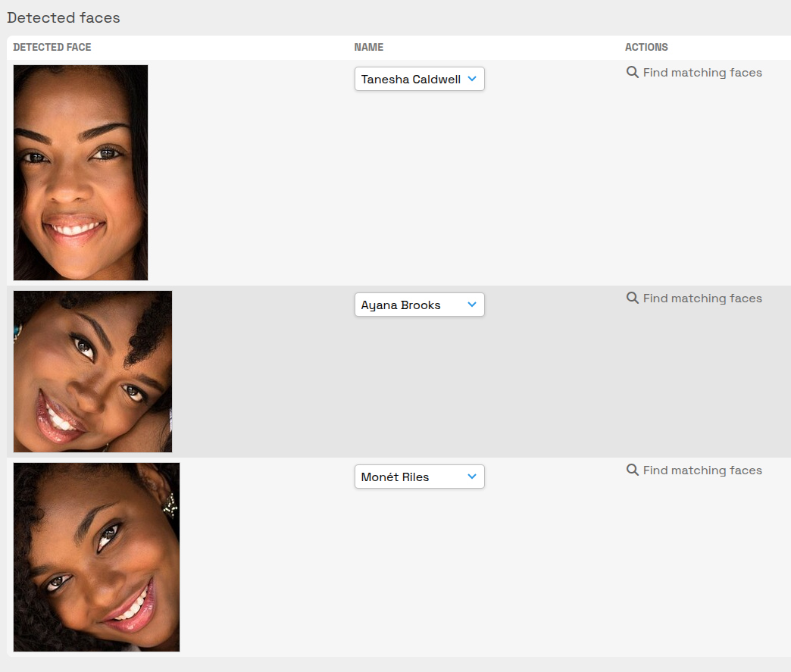Viewport: 791px width, 672px height.
Task: Click the Name column header
Action: (x=369, y=48)
